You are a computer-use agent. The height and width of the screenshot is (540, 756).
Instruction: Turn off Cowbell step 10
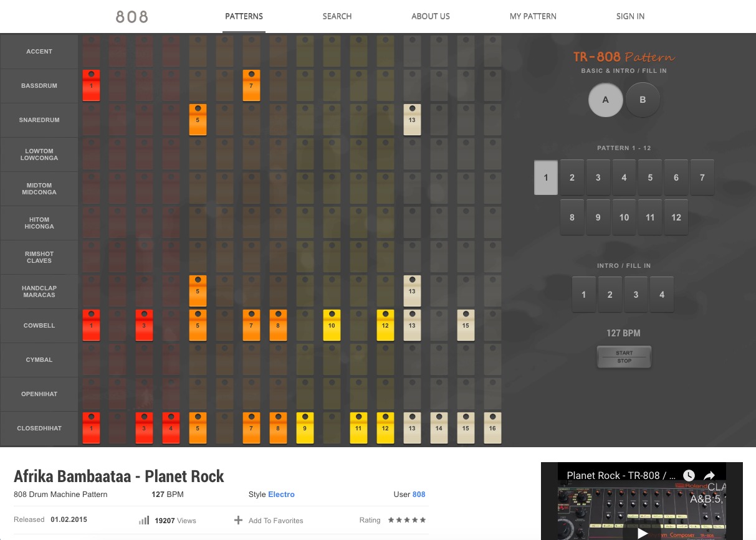coord(332,325)
